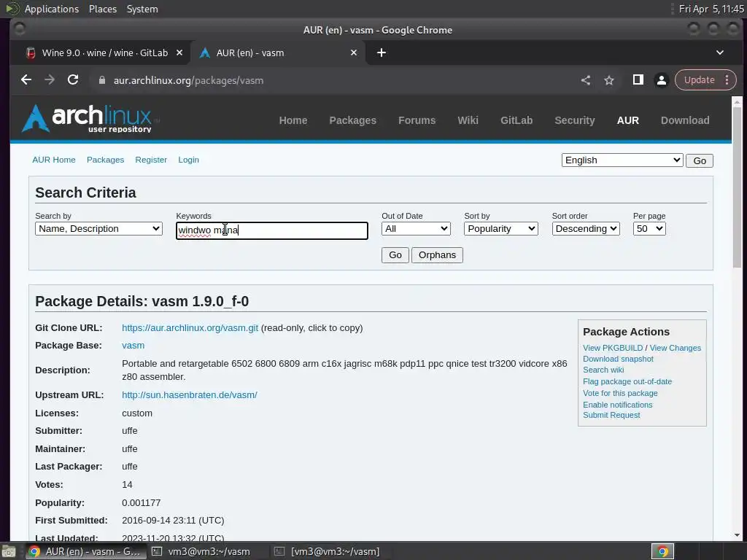Image resolution: width=747 pixels, height=560 pixels.
Task: Copy the Git Clone URL link
Action: tap(190, 328)
